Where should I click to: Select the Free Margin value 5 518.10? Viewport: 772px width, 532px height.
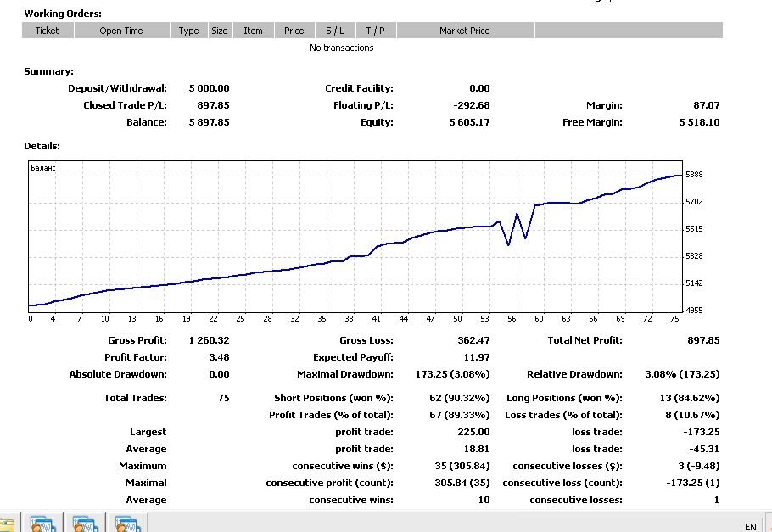(700, 122)
